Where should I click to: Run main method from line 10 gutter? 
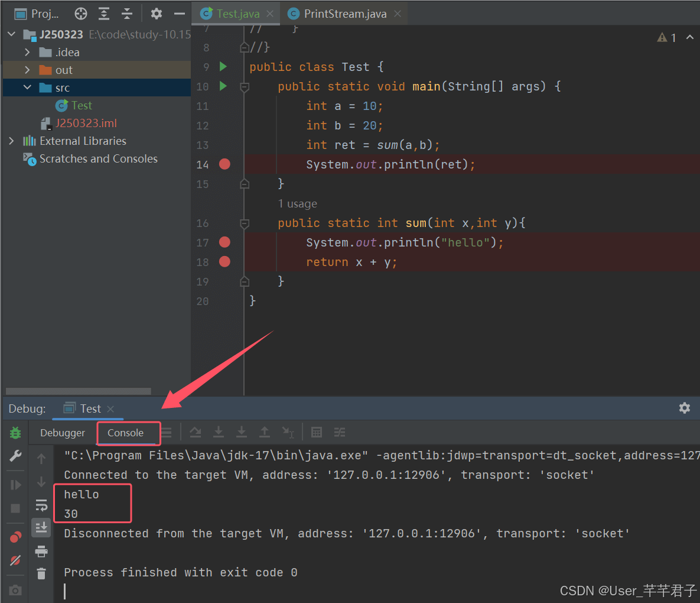tap(223, 86)
